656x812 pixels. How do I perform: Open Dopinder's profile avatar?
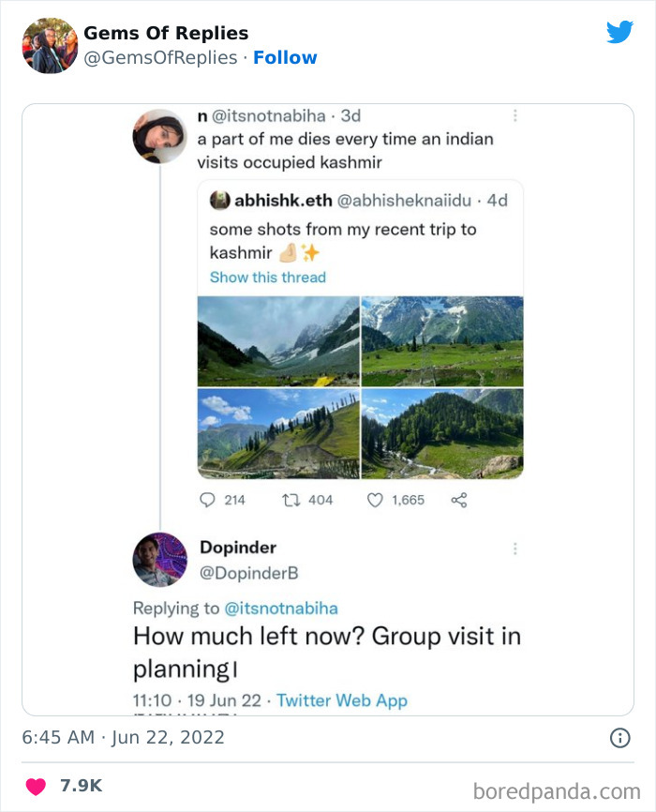[159, 560]
